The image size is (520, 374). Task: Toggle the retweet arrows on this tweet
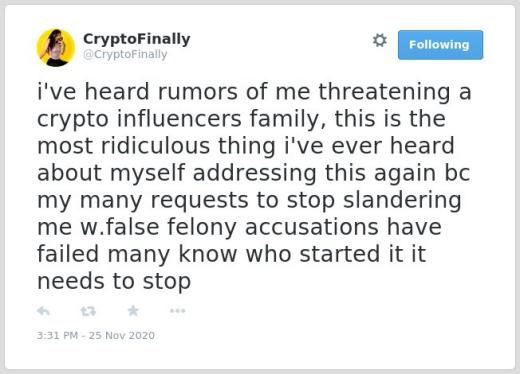pyautogui.click(x=88, y=311)
